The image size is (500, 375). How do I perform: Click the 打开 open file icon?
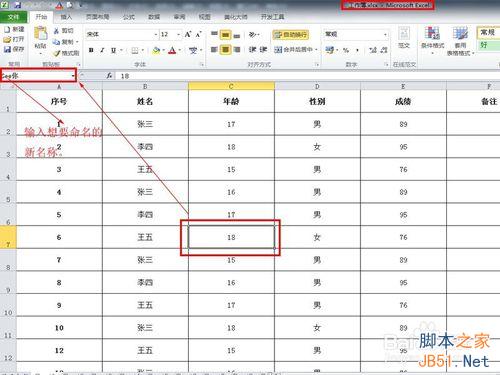pos(7,39)
